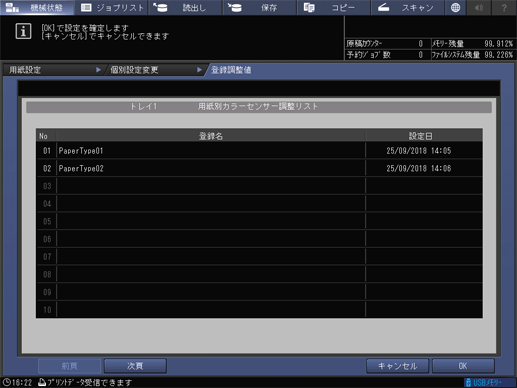Image resolution: width=517 pixels, height=388 pixels.
Task: Select empty row 08 in the list
Action: click(x=259, y=274)
